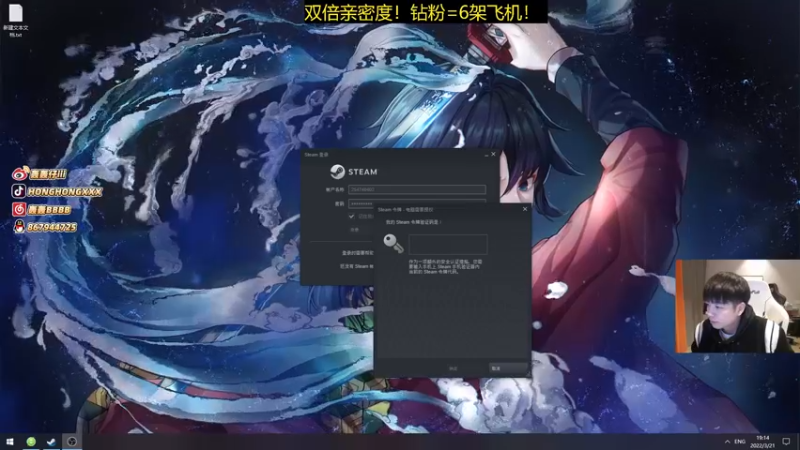This screenshot has height=450, width=800.
Task: Open the notification center icon
Action: (786, 442)
